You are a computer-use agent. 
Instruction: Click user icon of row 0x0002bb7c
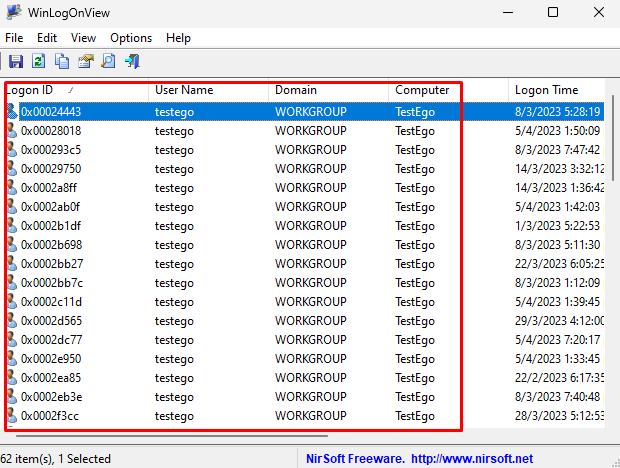click(12, 283)
